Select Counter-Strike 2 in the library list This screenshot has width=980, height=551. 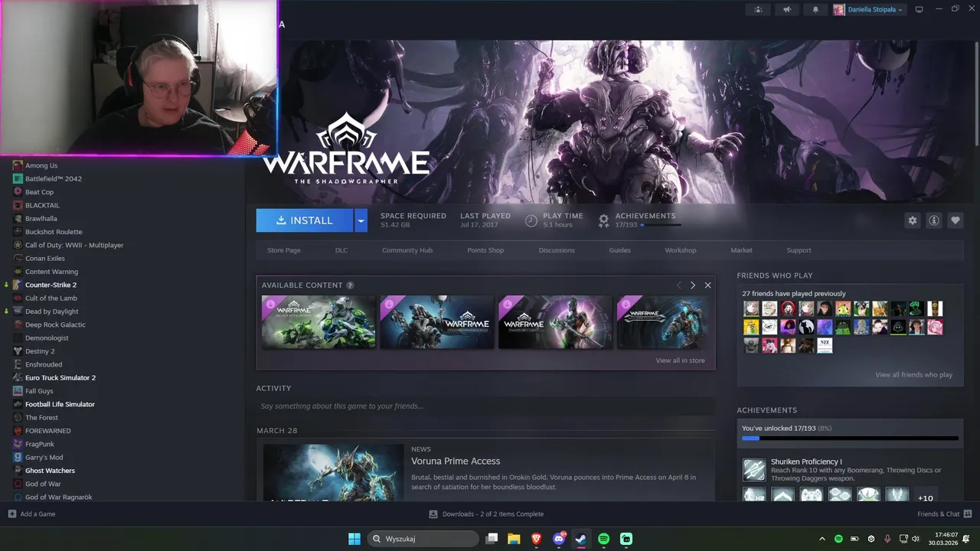click(51, 285)
